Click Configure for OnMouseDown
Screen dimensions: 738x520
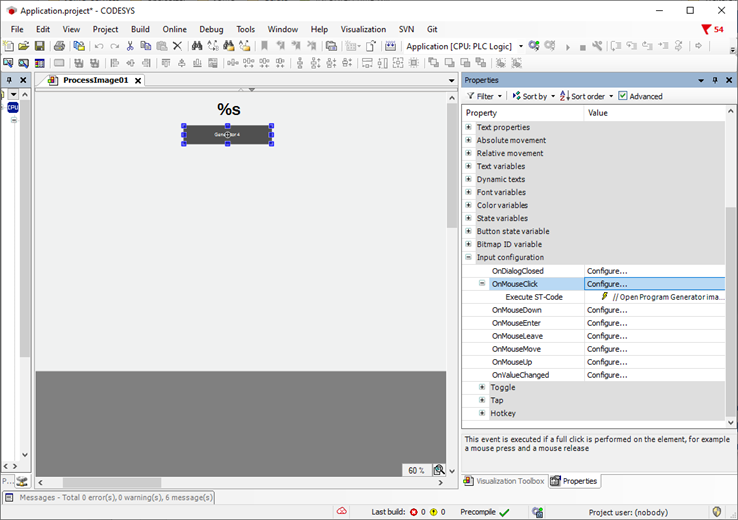(x=607, y=310)
